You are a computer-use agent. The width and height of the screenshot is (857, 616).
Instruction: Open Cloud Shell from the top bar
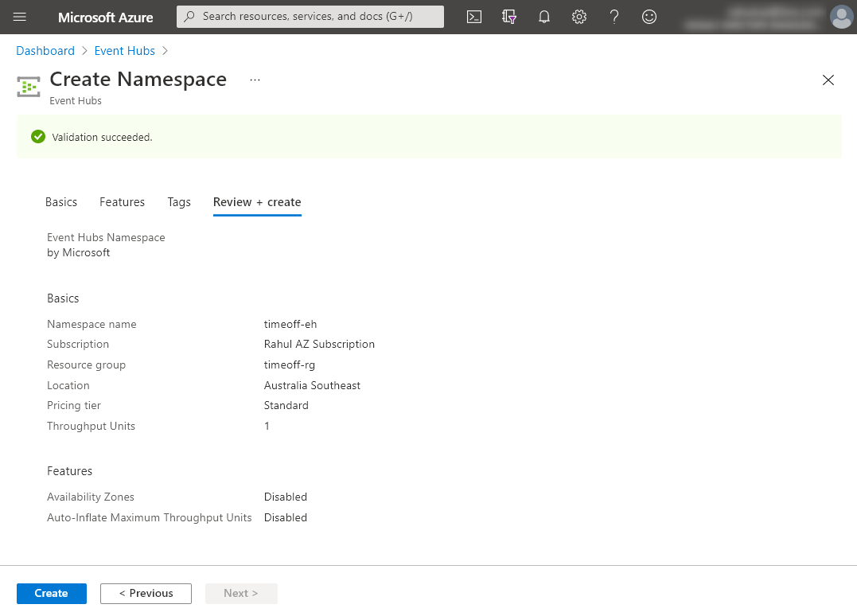pyautogui.click(x=474, y=17)
